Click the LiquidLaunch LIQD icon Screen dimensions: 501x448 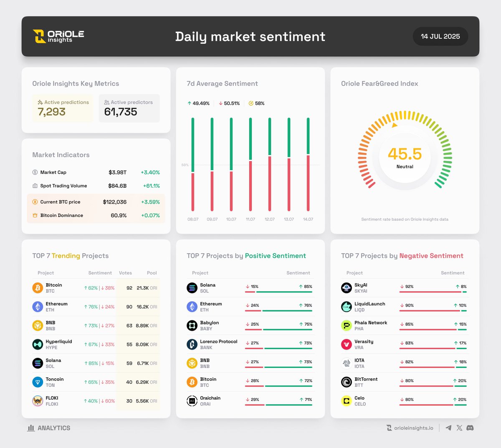click(x=347, y=307)
